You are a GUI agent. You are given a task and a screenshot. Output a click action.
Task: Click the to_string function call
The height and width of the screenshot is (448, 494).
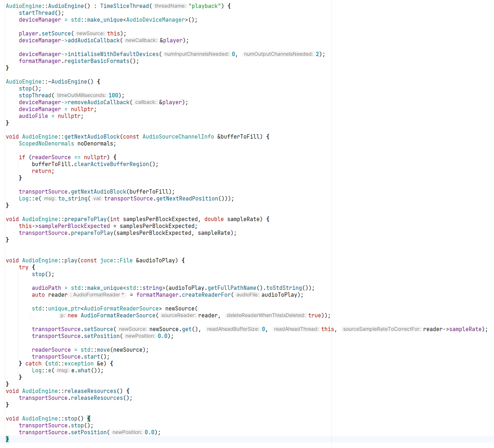click(73, 199)
